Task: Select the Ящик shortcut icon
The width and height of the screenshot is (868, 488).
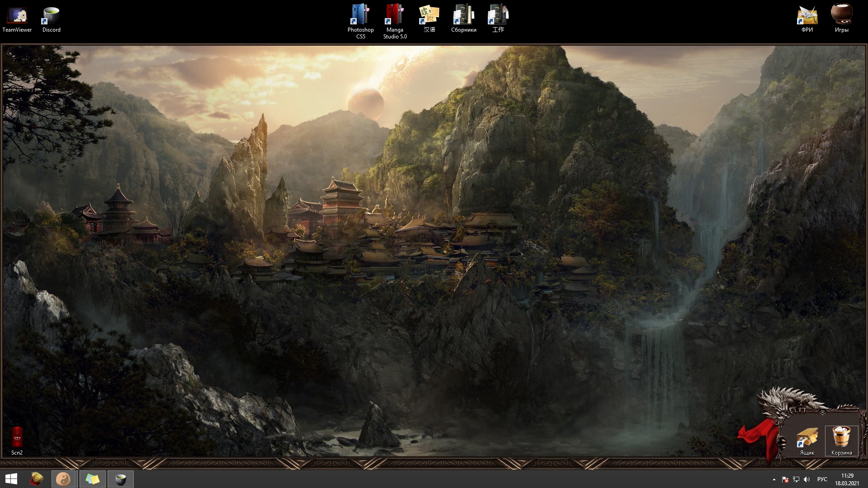Action: (x=807, y=441)
